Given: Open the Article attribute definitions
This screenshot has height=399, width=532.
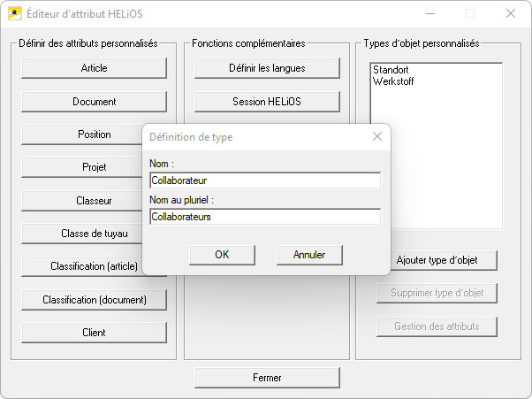Looking at the screenshot, I should pyautogui.click(x=94, y=68).
